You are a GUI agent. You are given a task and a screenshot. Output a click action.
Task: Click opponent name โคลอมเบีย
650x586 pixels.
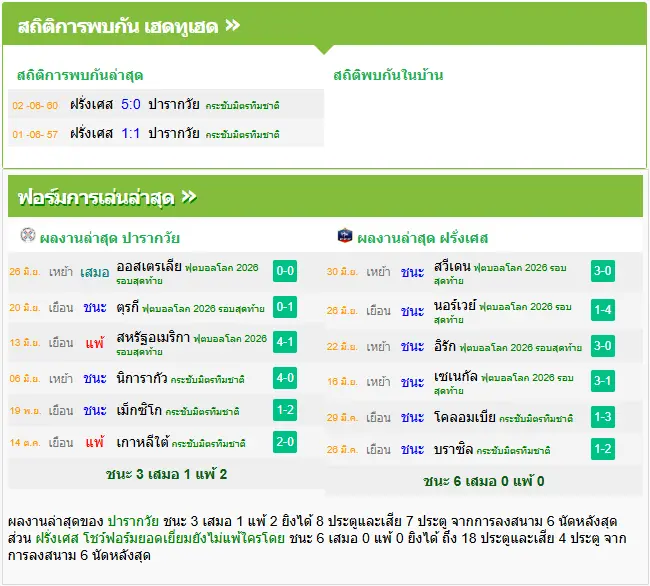click(465, 416)
